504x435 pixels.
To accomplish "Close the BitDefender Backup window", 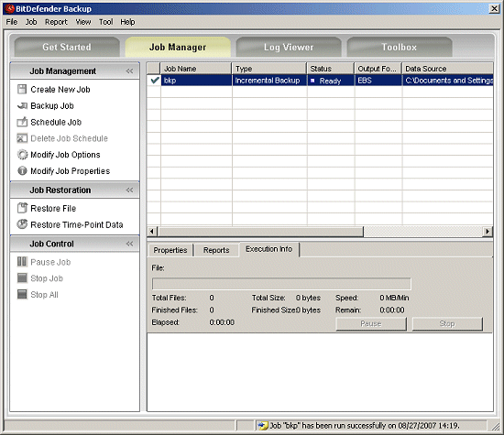I will coord(494,8).
